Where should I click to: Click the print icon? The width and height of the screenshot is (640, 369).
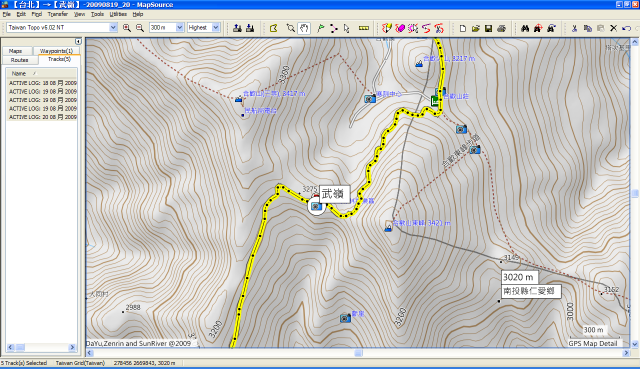click(501, 28)
